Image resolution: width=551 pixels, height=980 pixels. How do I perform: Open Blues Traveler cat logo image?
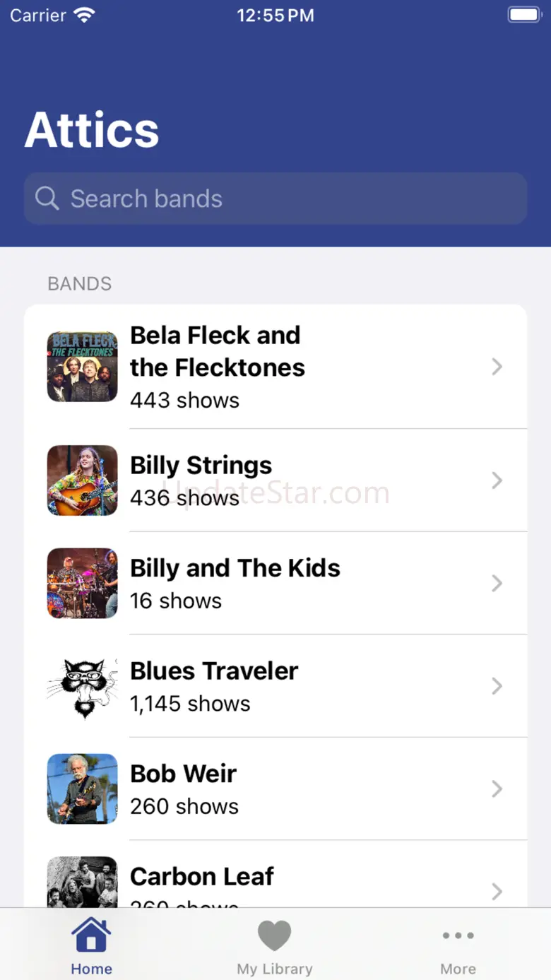[82, 686]
